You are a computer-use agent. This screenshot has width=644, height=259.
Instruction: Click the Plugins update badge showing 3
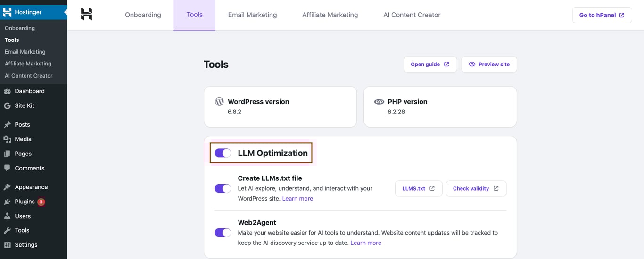click(41, 202)
